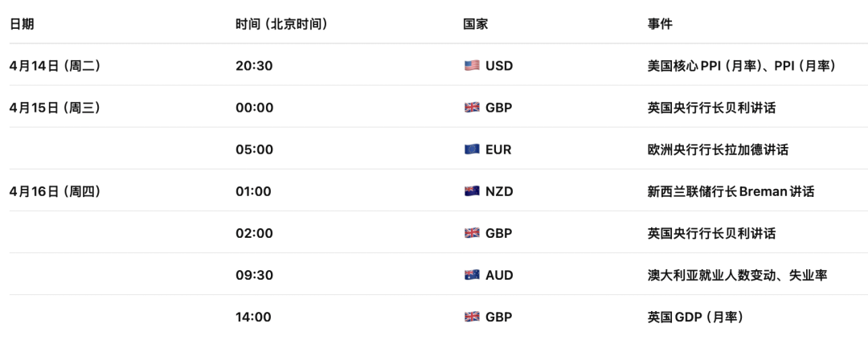Select the 4月14日 (周二) date cell
868x340 pixels.
point(55,66)
